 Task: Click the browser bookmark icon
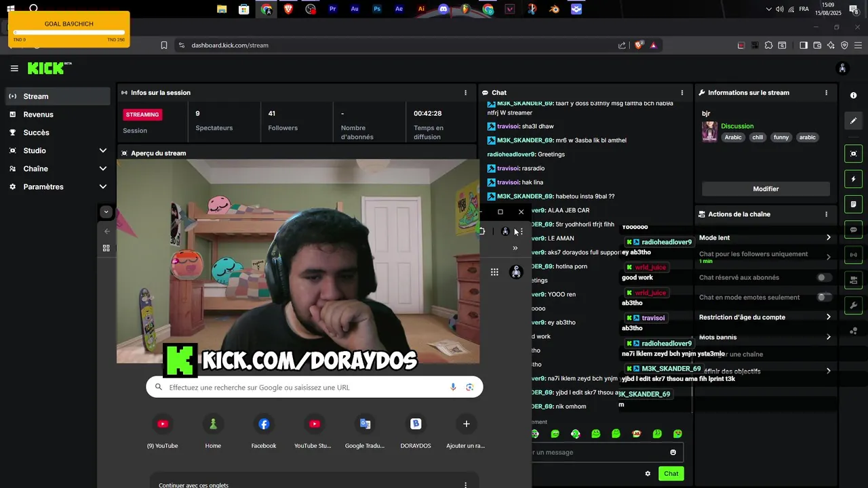pos(163,45)
